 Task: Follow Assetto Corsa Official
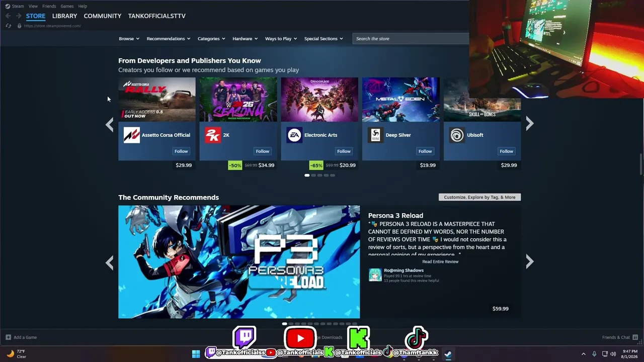click(x=181, y=151)
